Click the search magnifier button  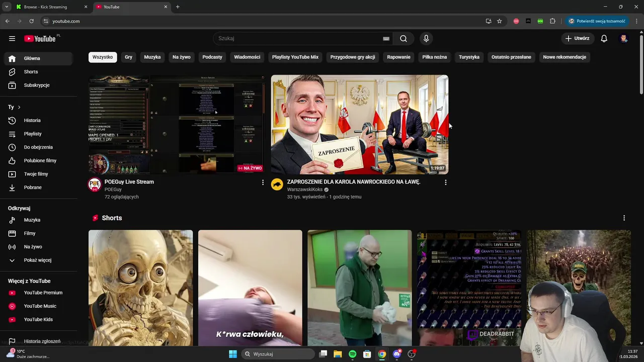404,39
